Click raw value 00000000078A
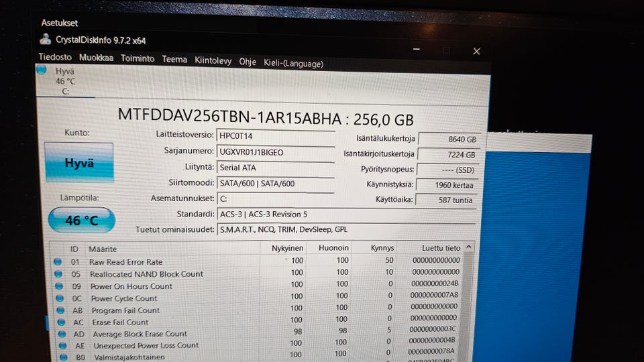The width and height of the screenshot is (644, 362). 431,351
